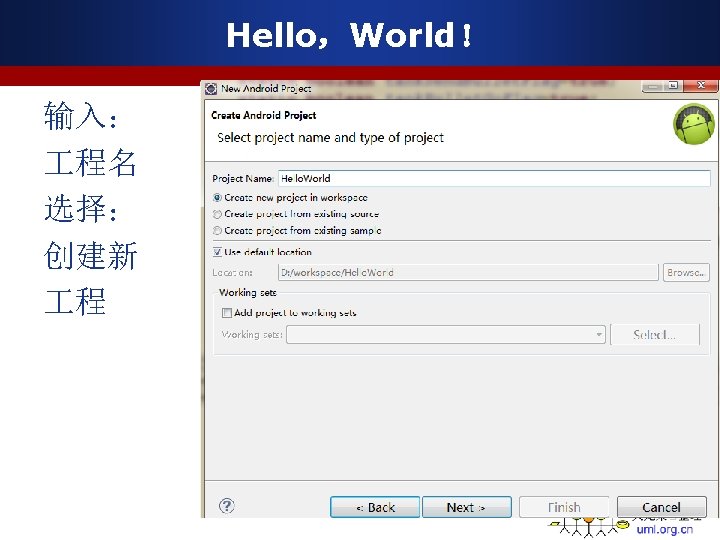Click the help question mark icon

tap(226, 506)
